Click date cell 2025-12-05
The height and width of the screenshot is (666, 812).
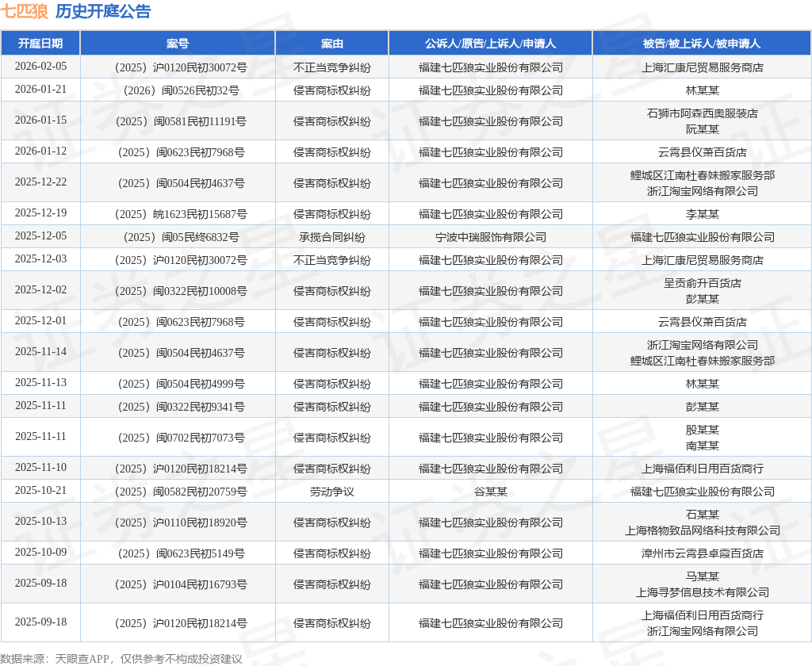coord(40,236)
